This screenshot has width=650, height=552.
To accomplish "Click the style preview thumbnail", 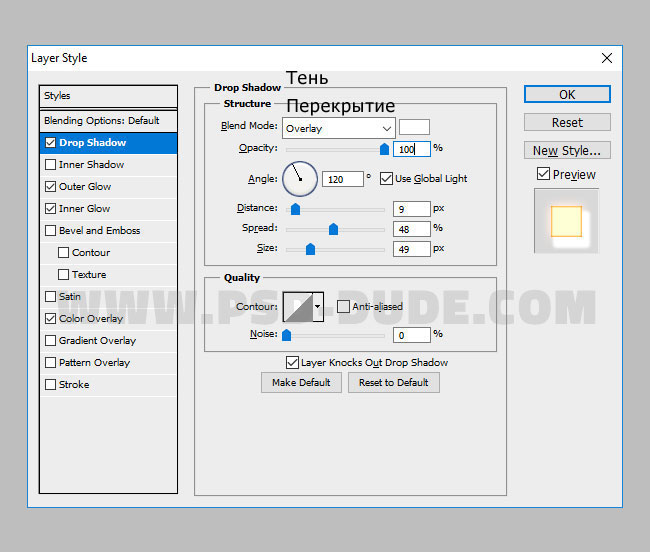I will coord(566,221).
